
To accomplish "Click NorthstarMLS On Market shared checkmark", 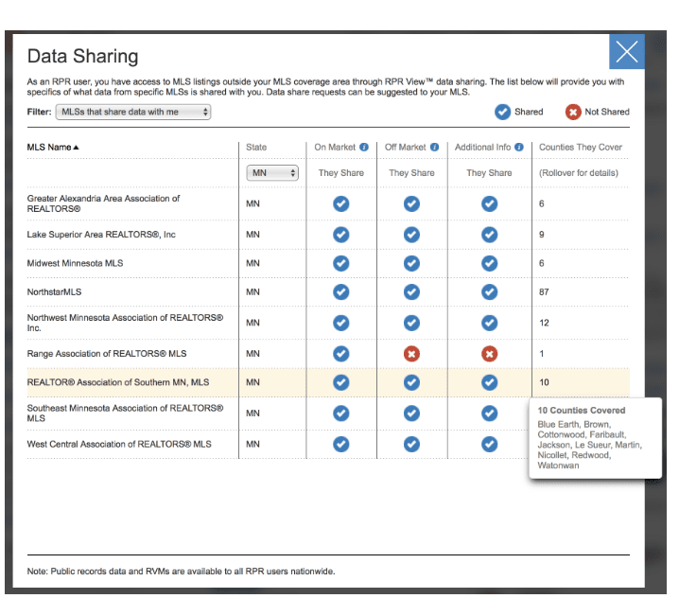I will (341, 292).
